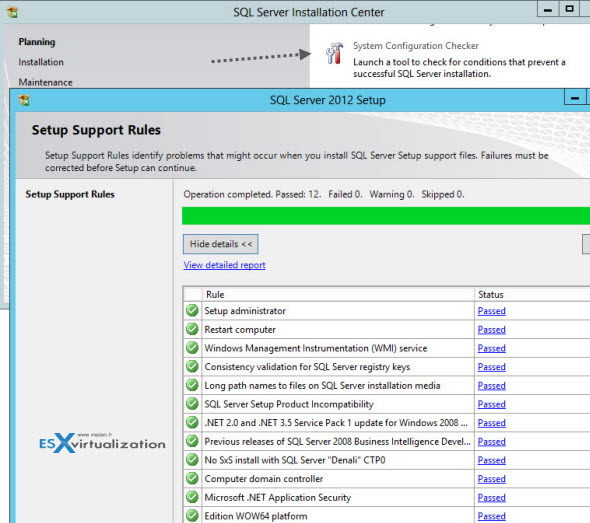
Task: Click the Rule column header
Action: pos(338,295)
